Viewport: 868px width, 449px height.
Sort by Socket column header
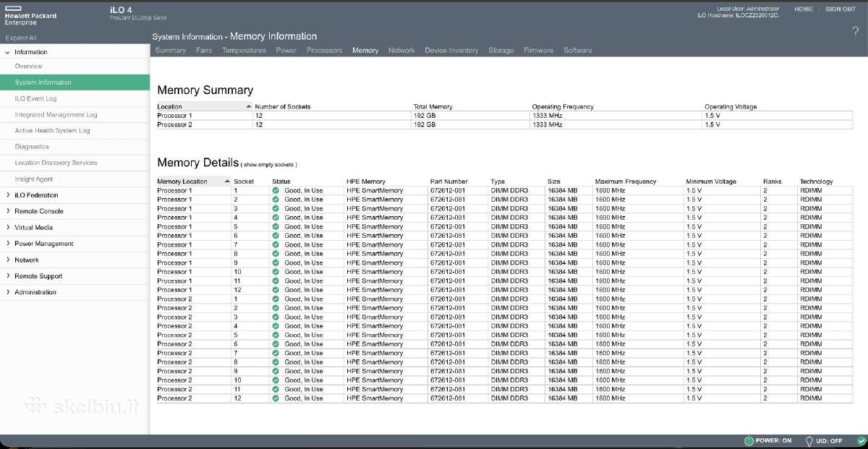[x=244, y=181]
